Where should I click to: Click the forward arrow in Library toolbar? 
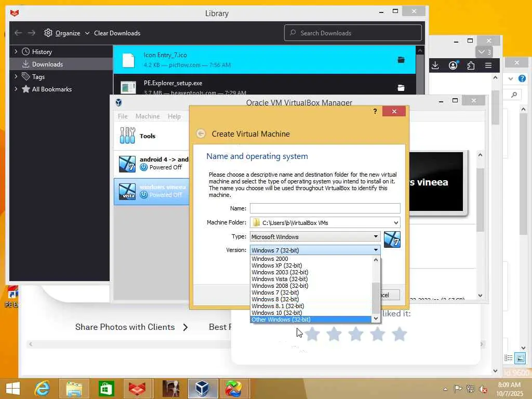point(32,33)
